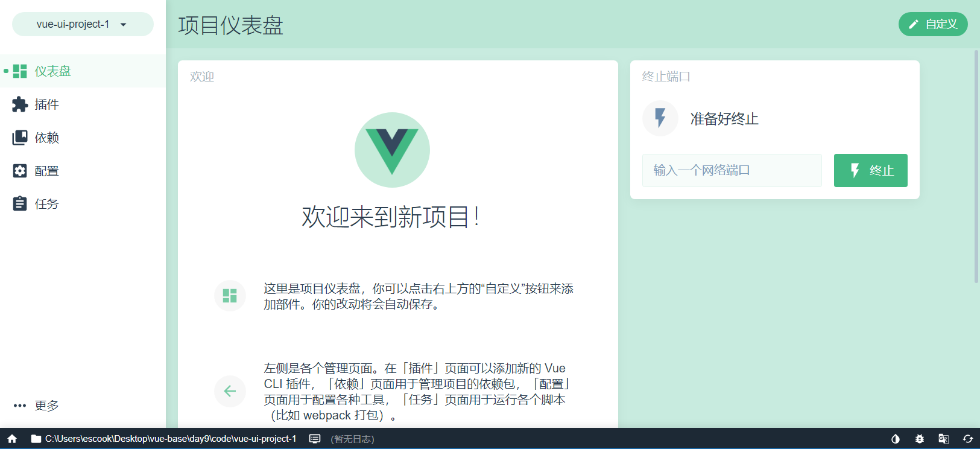Viewport: 980px width, 449px height.
Task: Click the project path in status bar
Action: pyautogui.click(x=171, y=439)
